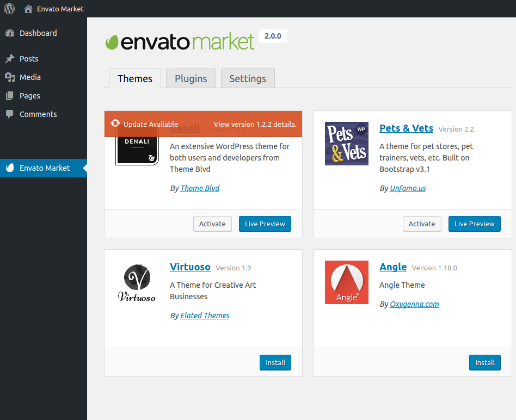516x420 pixels.
Task: Open the Settings tab
Action: (248, 78)
